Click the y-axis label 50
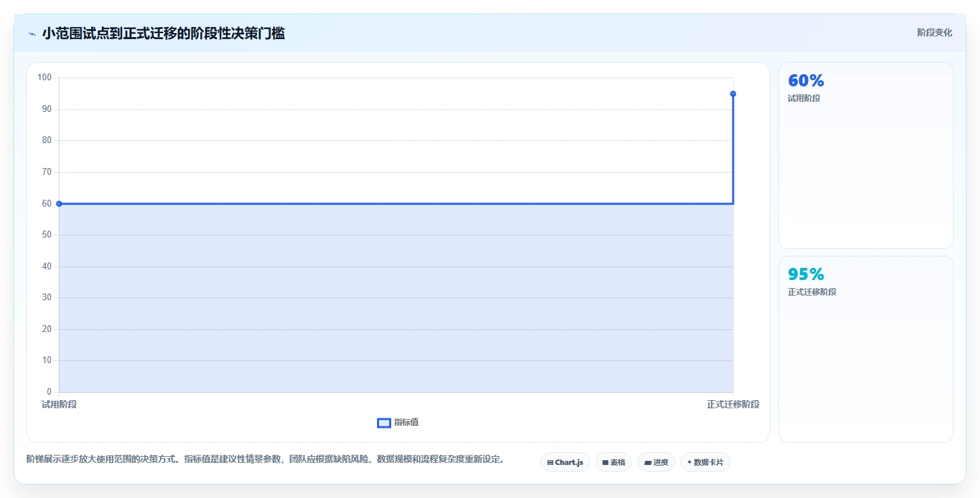 (x=47, y=235)
